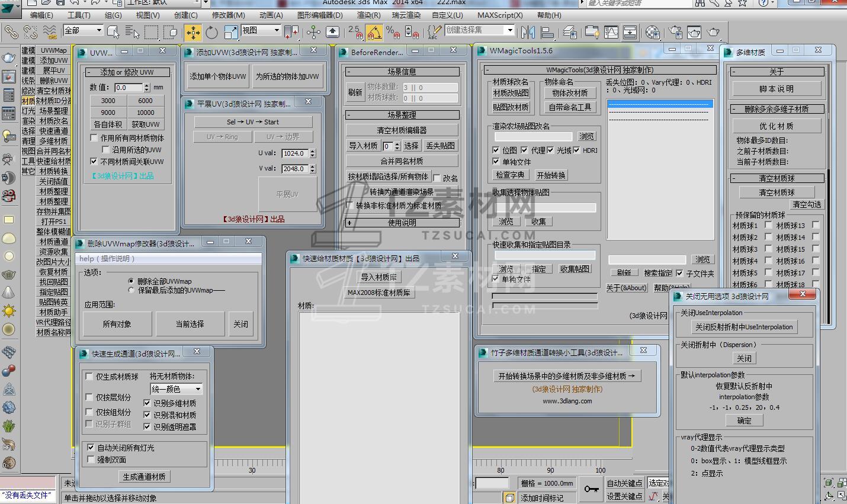Image resolution: width=847 pixels, height=504 pixels.
Task: Select the Move tool in main toolbar
Action: [193, 32]
